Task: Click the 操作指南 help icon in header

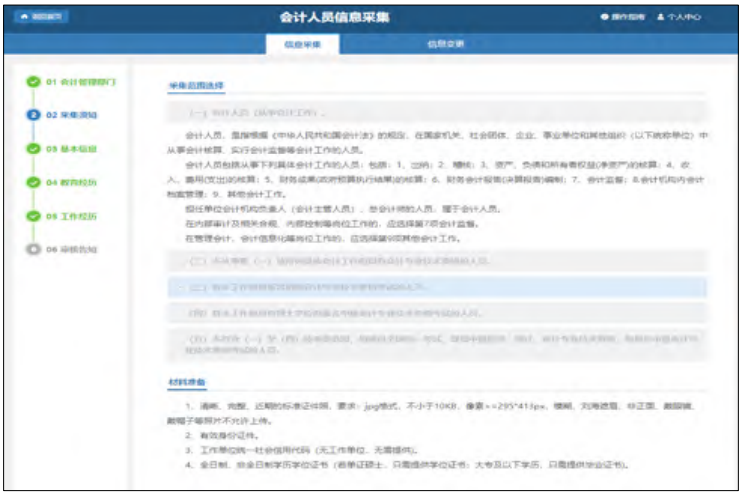Action: pyautogui.click(x=604, y=17)
